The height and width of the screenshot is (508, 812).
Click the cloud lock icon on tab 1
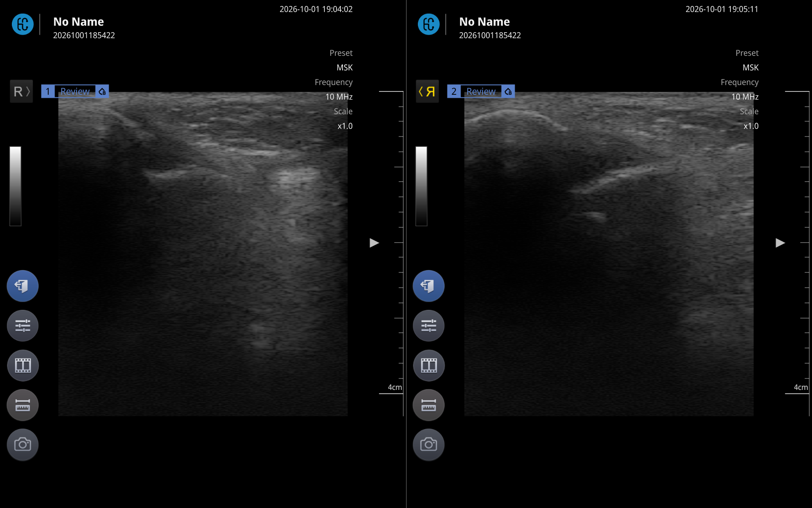coord(102,91)
